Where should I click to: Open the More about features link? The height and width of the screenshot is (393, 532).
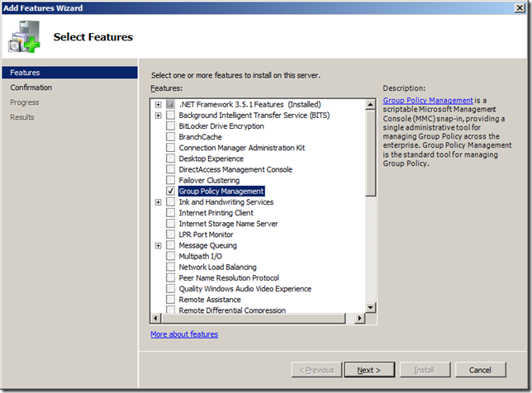[184, 334]
